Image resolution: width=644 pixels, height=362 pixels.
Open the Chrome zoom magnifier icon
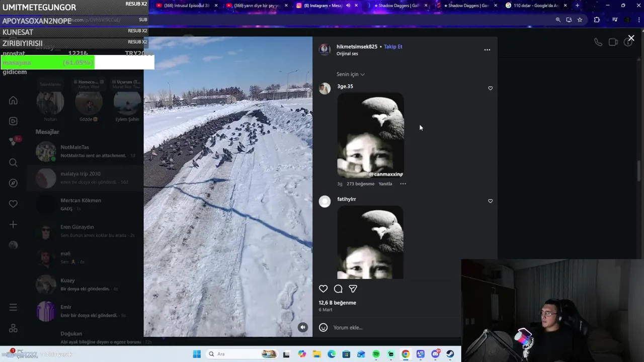point(558,20)
